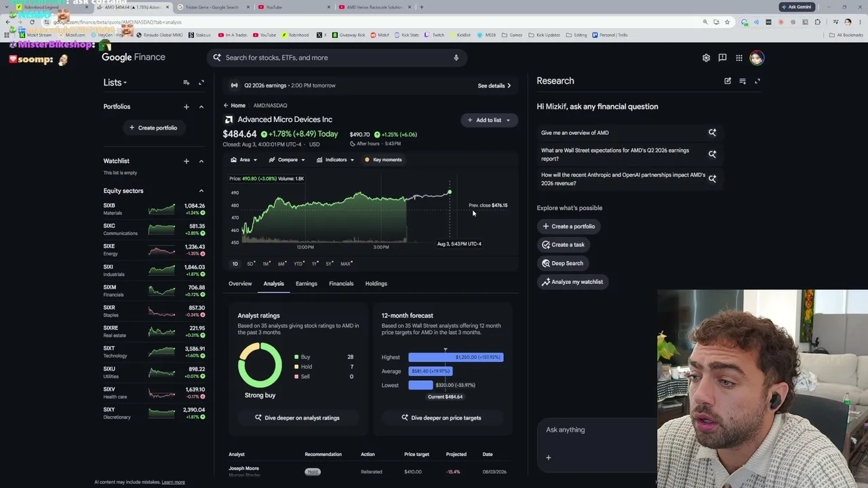Go back with the Home arrow icon

pos(226,106)
